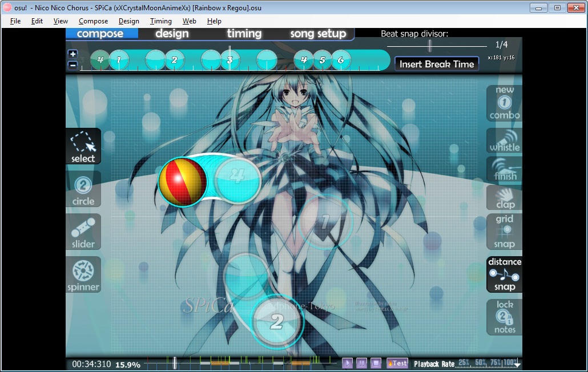Choose the circle placement tool
Screen dimensions: 588x372
(83, 189)
